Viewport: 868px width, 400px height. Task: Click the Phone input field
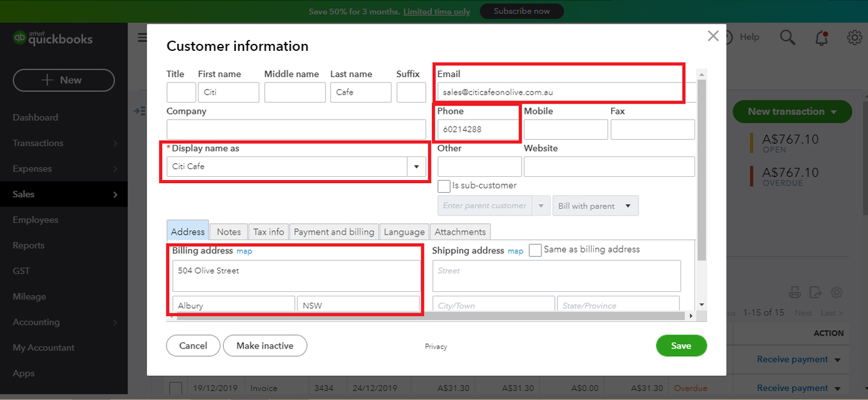(479, 129)
